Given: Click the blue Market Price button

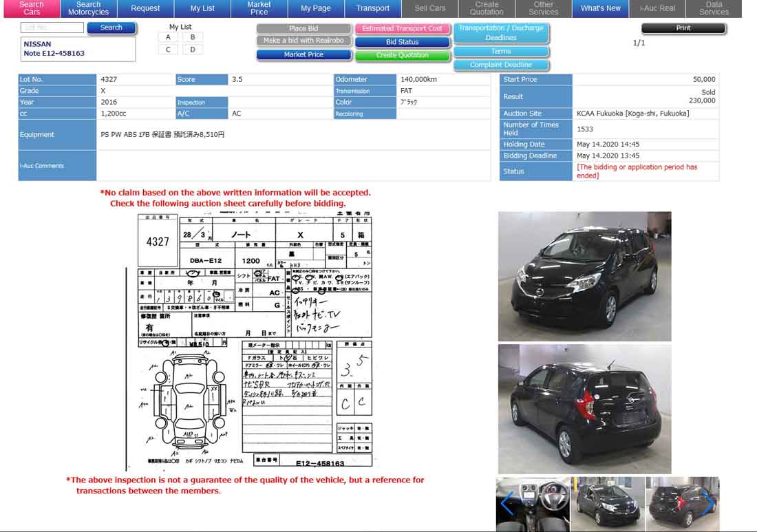Looking at the screenshot, I should [303, 54].
